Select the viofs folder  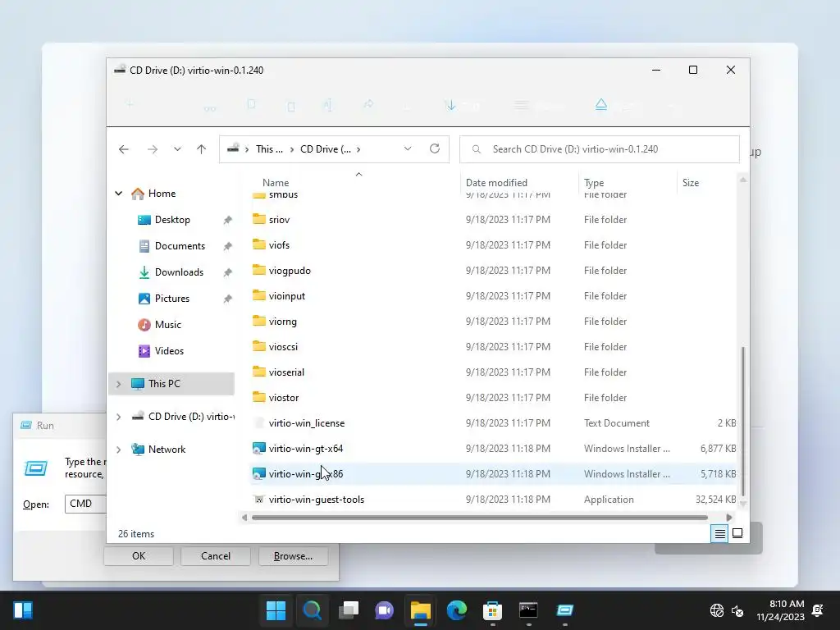279,244
